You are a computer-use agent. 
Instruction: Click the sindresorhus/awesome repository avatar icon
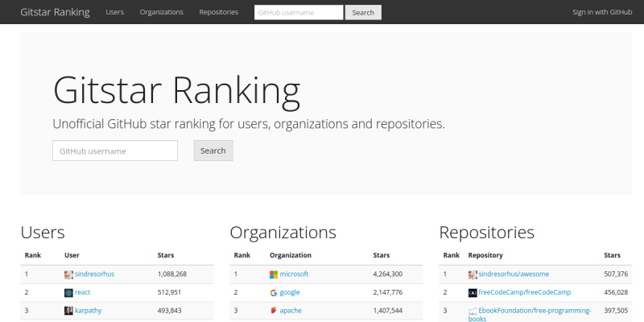tap(473, 275)
